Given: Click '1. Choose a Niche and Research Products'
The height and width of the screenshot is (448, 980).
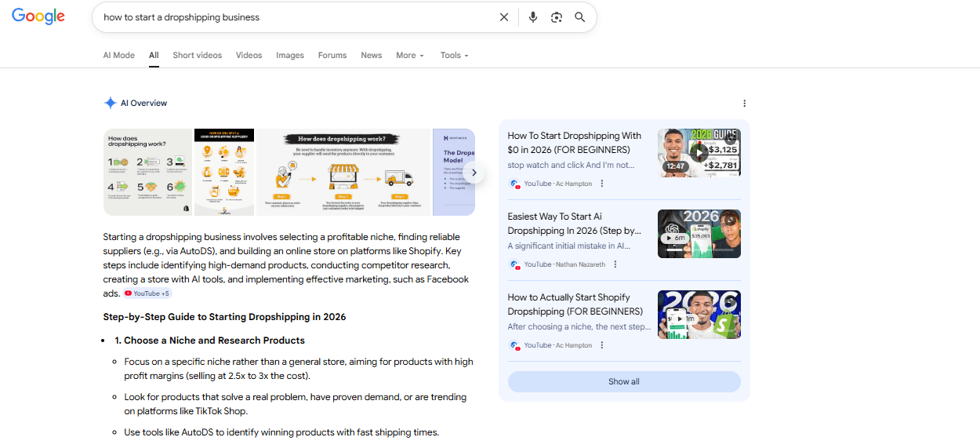Looking at the screenshot, I should pyautogui.click(x=209, y=341).
